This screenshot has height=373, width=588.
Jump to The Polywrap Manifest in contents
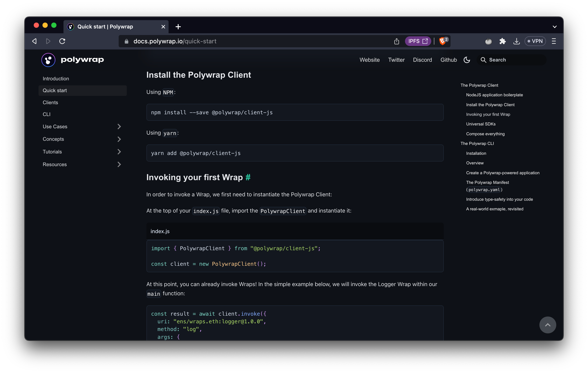487,186
